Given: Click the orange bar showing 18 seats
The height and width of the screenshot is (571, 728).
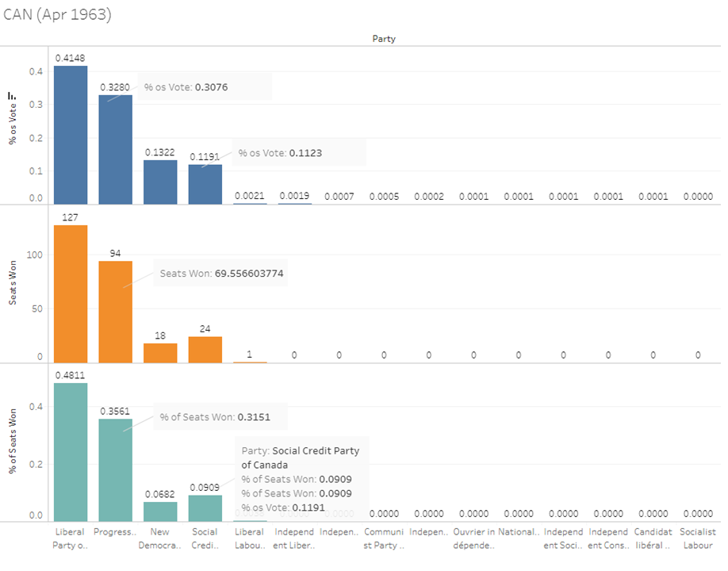Looking at the screenshot, I should click(160, 353).
